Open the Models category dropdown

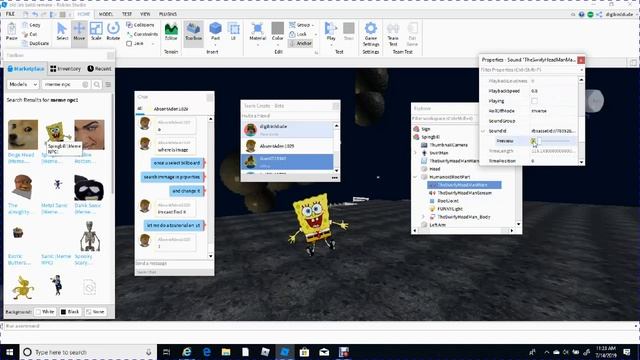coord(23,84)
